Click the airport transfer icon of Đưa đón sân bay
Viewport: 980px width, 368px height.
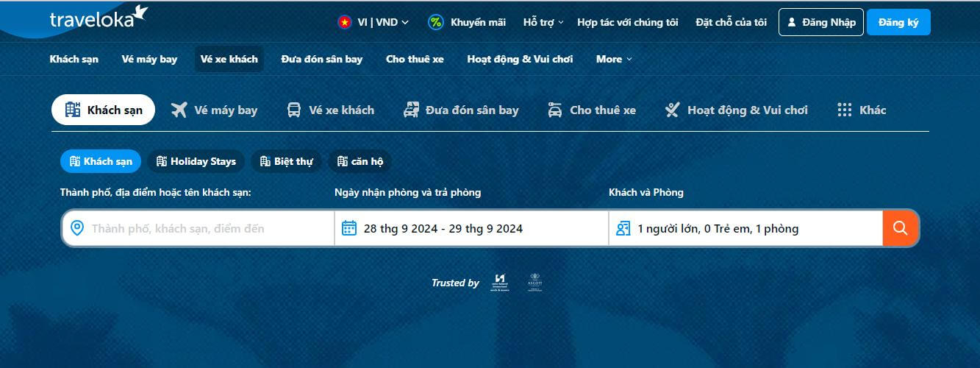pos(412,110)
